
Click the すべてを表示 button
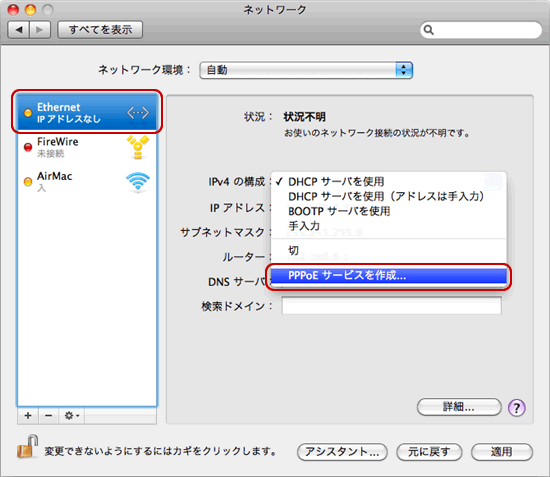[100, 30]
